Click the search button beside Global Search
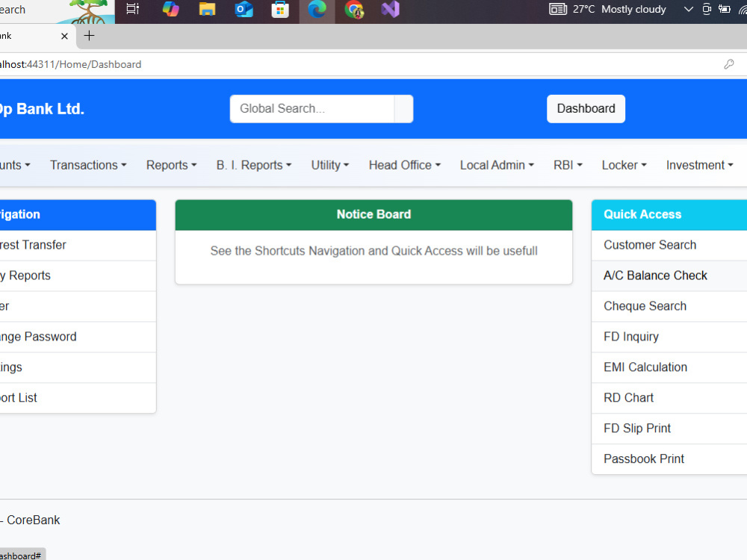This screenshot has height=560, width=747. point(403,108)
